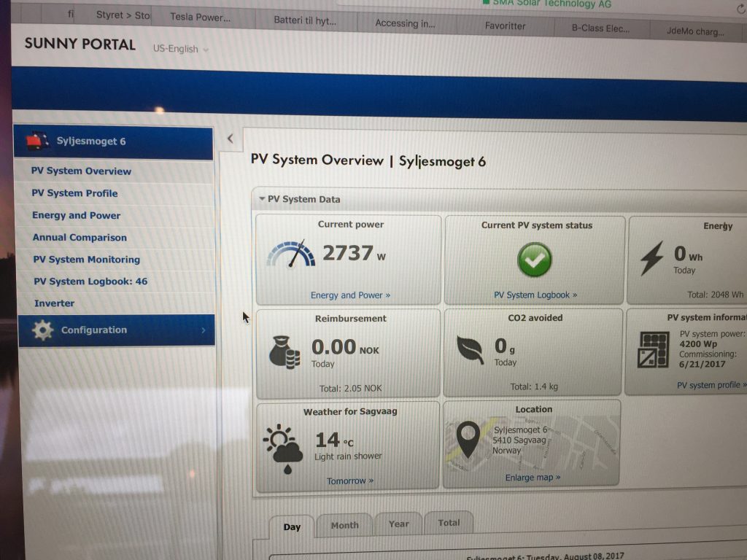Click the 2737 W current power value
This screenshot has height=560, width=747.
tap(355, 253)
